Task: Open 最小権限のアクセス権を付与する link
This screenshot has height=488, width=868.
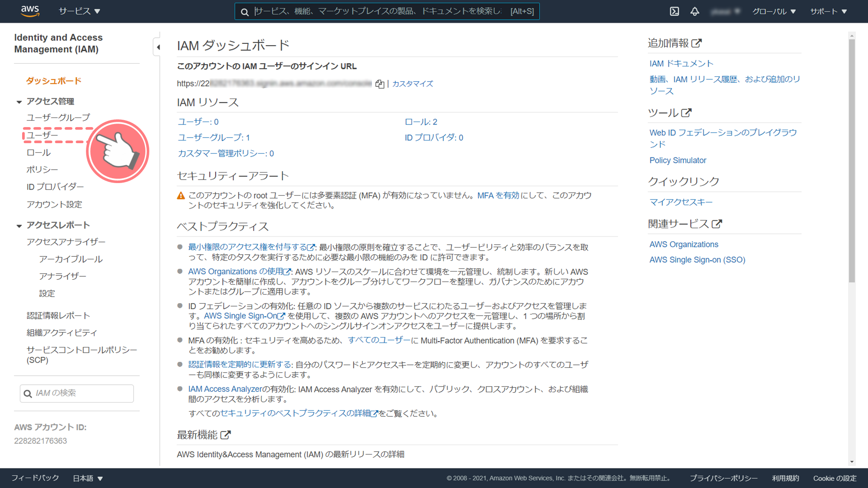Action: [x=251, y=247]
